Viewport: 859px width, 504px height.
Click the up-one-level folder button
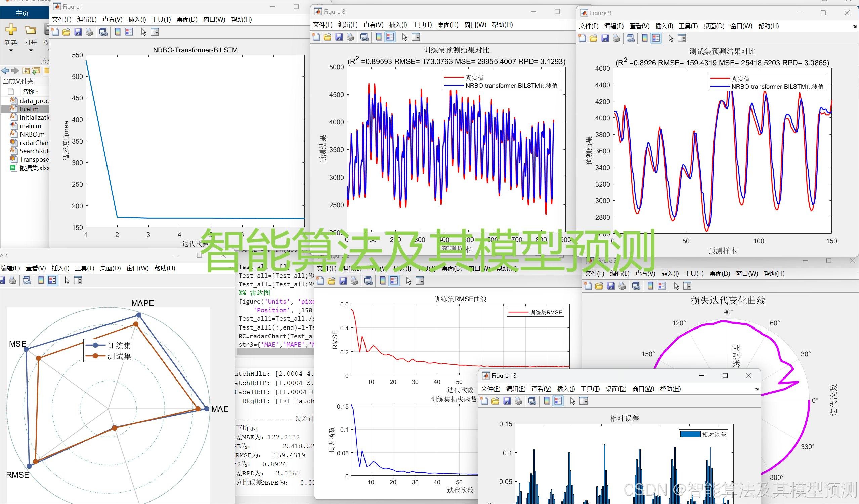26,71
